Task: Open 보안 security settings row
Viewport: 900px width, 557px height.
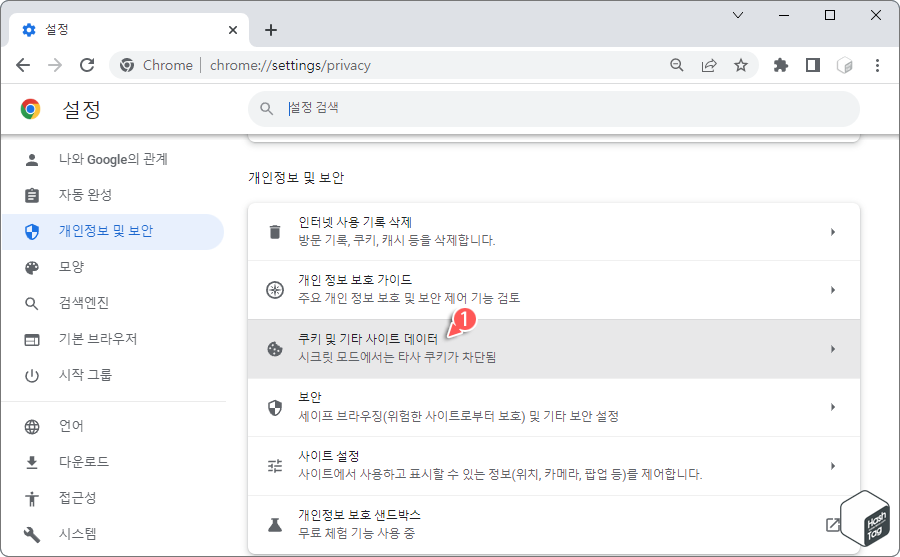Action: point(554,407)
